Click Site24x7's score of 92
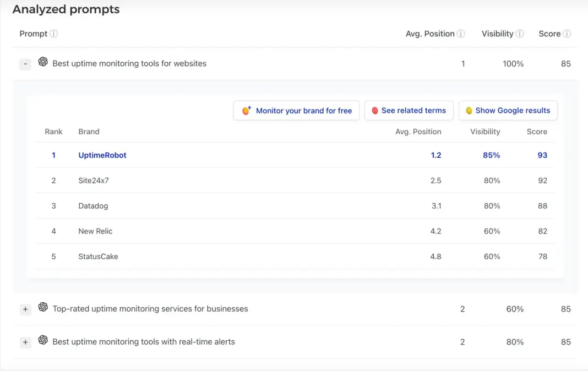The width and height of the screenshot is (588, 371). pos(543,181)
